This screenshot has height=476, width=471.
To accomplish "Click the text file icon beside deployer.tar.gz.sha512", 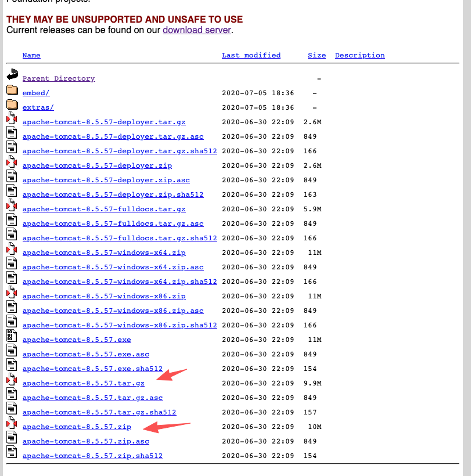I will [x=12, y=147].
